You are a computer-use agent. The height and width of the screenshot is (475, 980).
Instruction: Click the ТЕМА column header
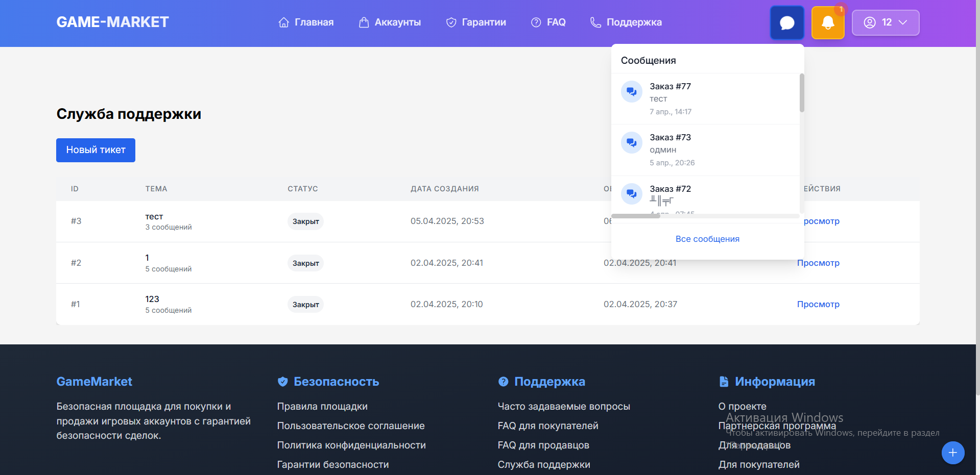tap(156, 189)
